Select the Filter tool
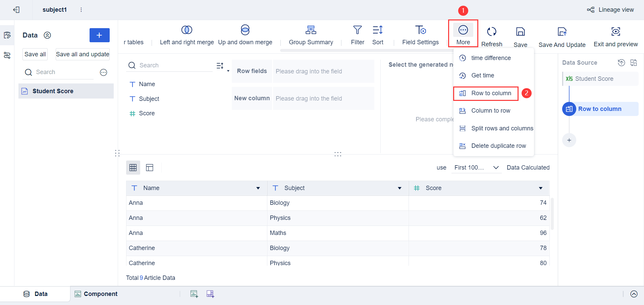This screenshot has height=305, width=644. [x=358, y=35]
